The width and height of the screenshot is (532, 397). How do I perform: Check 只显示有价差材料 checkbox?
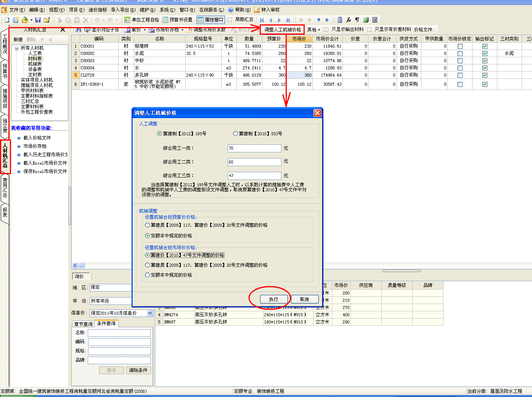point(369,30)
